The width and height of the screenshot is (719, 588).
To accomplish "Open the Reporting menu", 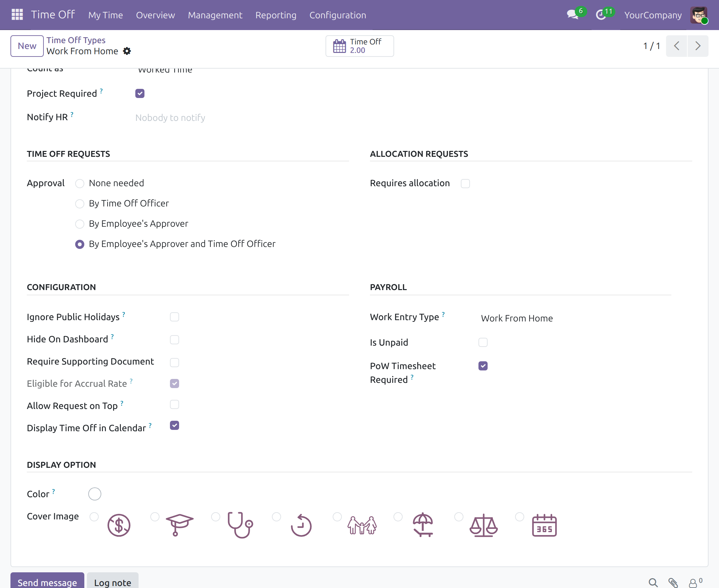I will (x=276, y=15).
